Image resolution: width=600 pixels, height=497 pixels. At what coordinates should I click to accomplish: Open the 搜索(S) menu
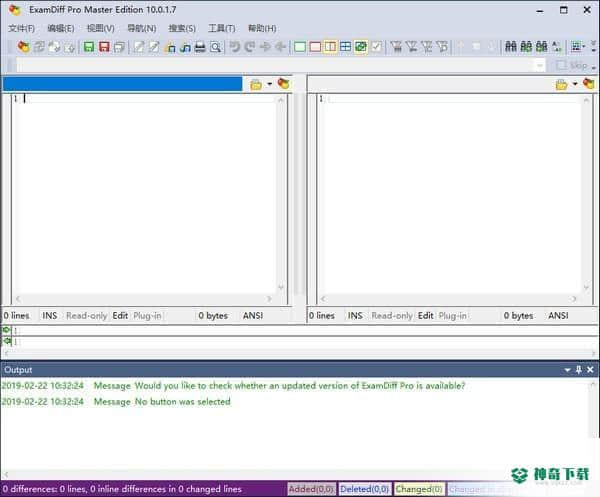point(182,28)
